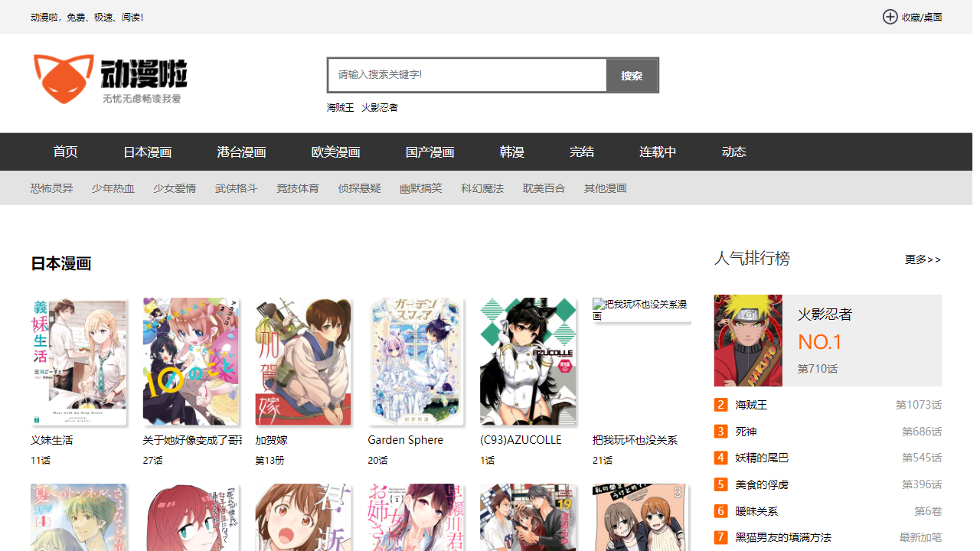This screenshot has width=980, height=551.
Task: Click rank badge 7 beside 黑猫男友的填满方法
Action: click(720, 537)
